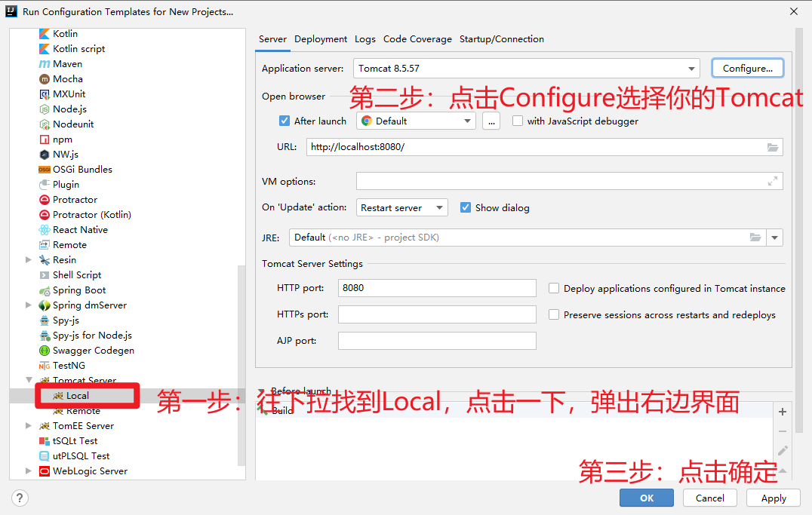
Task: Select the Kotlin script configuration icon
Action: point(45,49)
